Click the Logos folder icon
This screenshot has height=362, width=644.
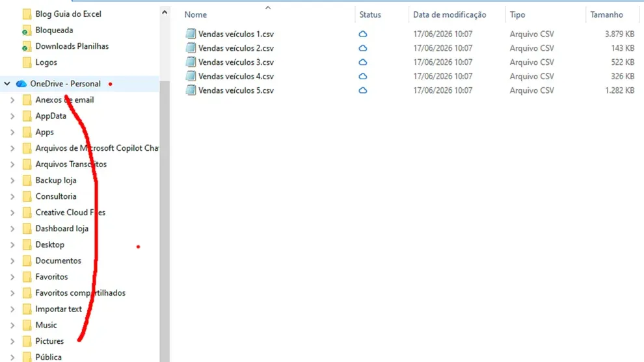pyautogui.click(x=27, y=62)
